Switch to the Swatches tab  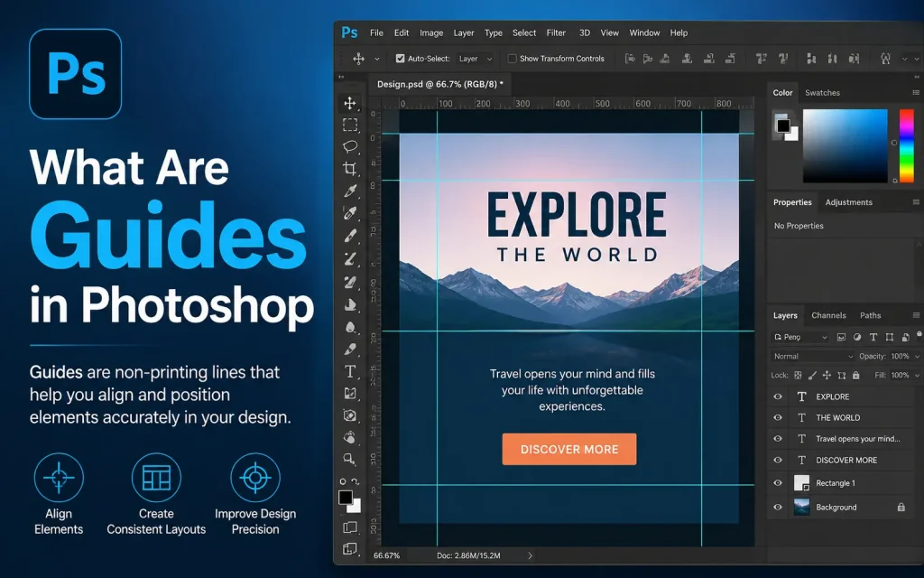(822, 93)
